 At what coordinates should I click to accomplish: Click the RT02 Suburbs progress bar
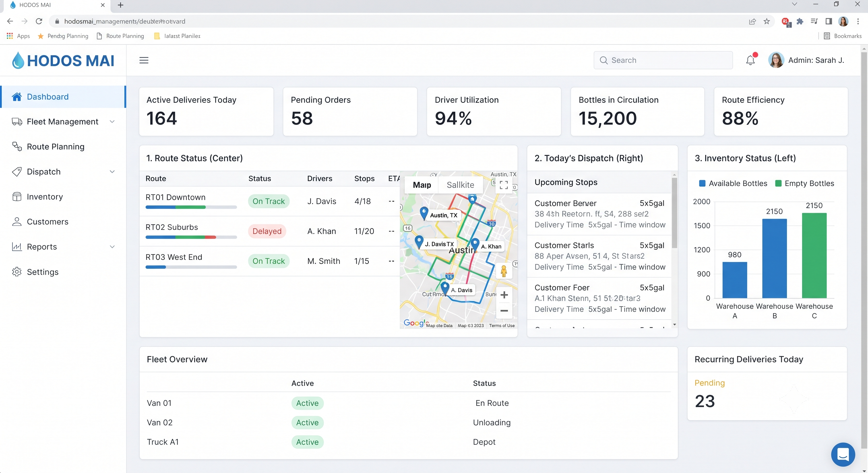pyautogui.click(x=191, y=237)
